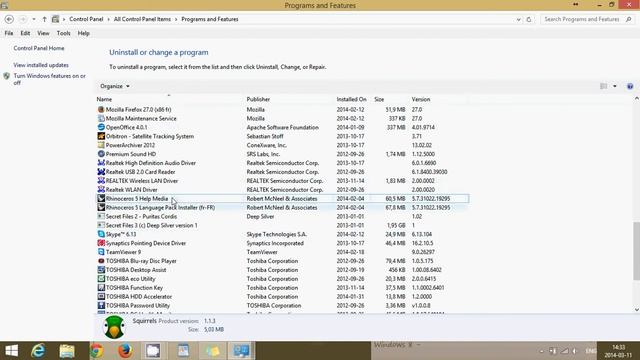The image size is (640, 360).
Task: Click the Realtek WLAN Driver icon
Action: tap(101, 190)
